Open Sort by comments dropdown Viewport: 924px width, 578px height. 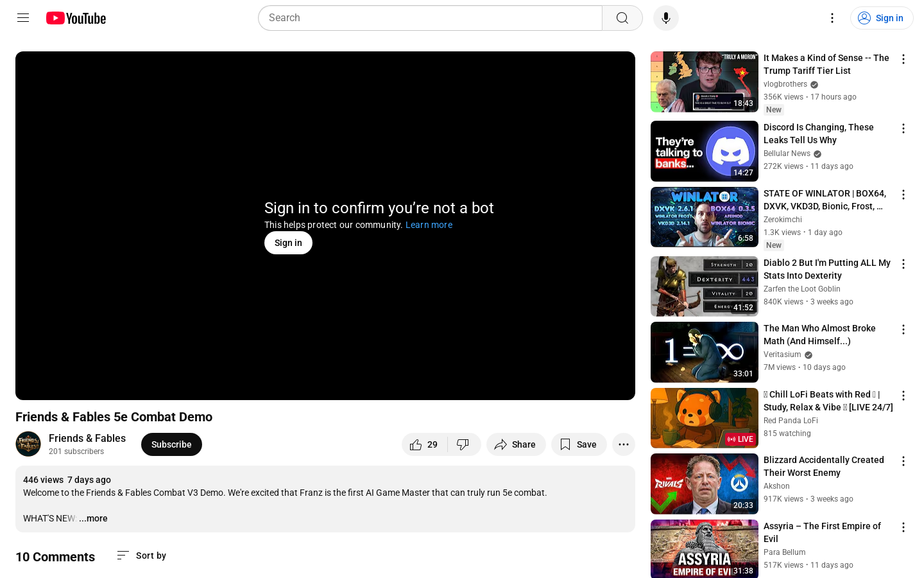click(141, 556)
